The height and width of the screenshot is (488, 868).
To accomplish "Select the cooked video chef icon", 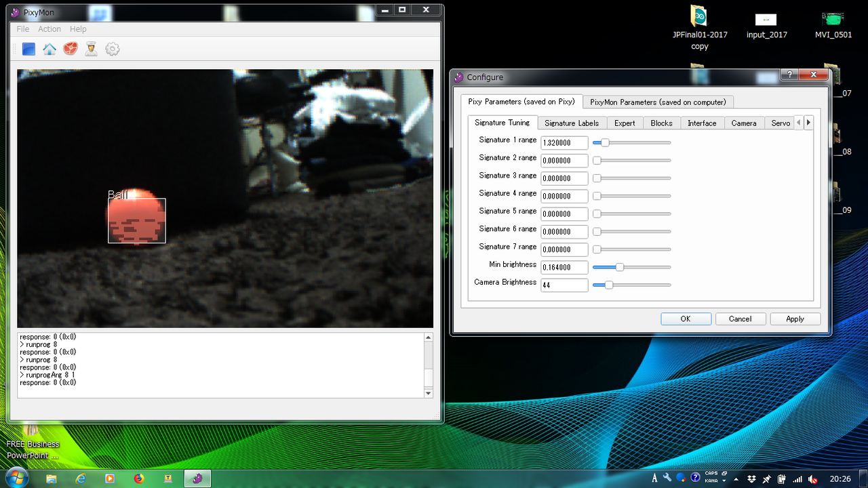I will pyautogui.click(x=92, y=49).
